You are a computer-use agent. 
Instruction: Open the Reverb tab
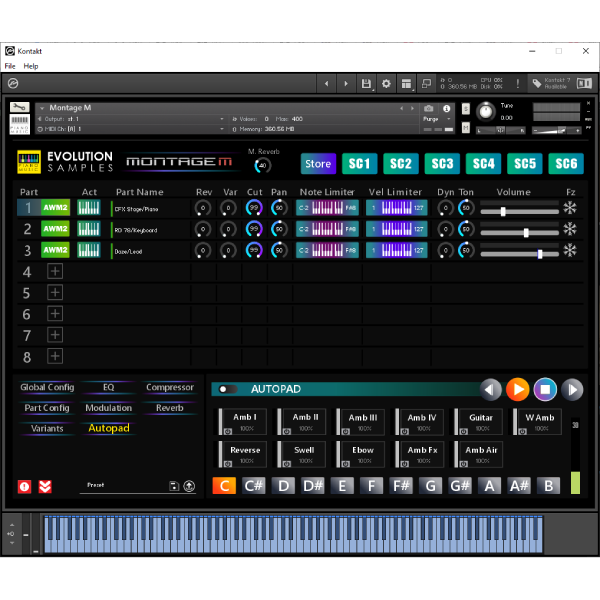[170, 408]
